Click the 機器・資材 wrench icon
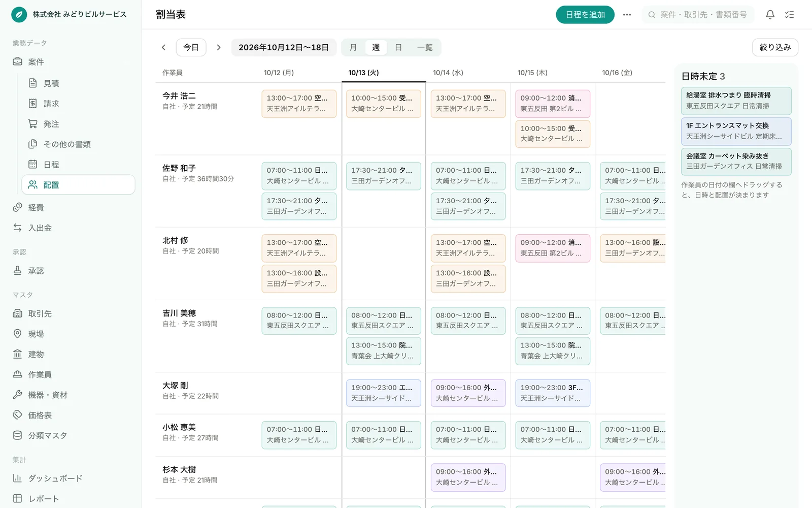 (x=17, y=395)
